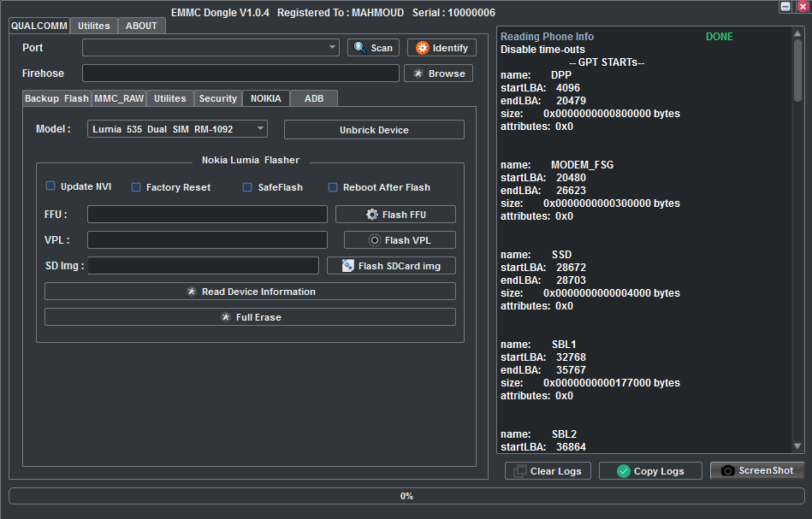Minimize the EMMC Dongle window

[x=785, y=6]
